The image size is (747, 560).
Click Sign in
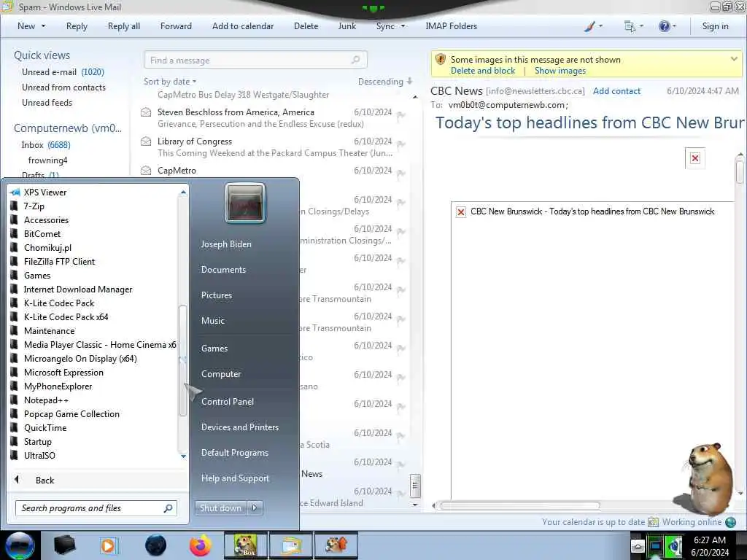pos(715,26)
